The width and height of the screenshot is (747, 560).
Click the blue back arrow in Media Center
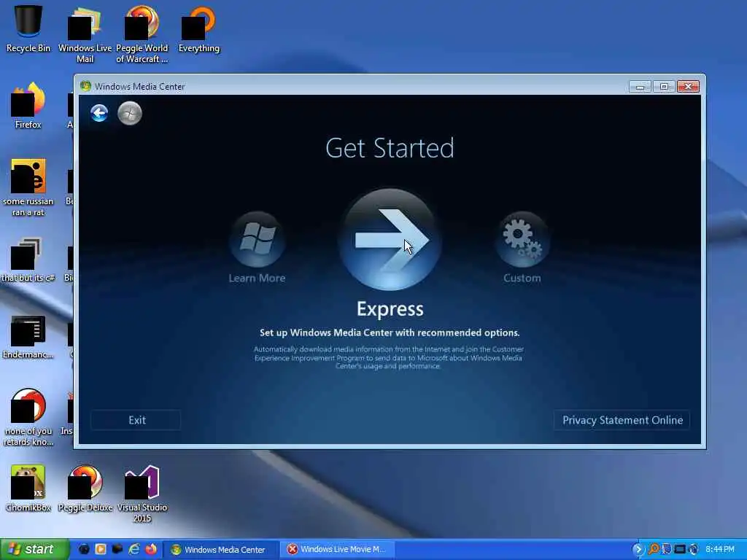99,113
